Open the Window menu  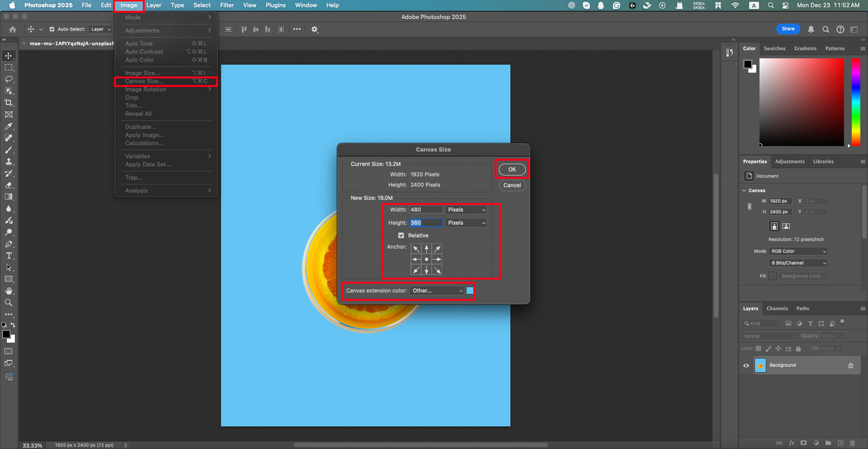306,5
